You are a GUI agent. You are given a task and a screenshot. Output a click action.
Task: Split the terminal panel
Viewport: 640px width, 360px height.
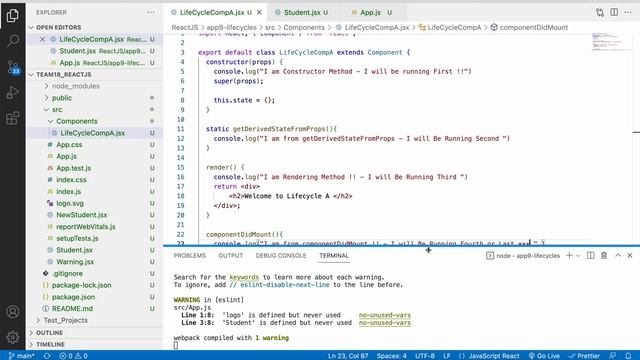pyautogui.click(x=591, y=256)
